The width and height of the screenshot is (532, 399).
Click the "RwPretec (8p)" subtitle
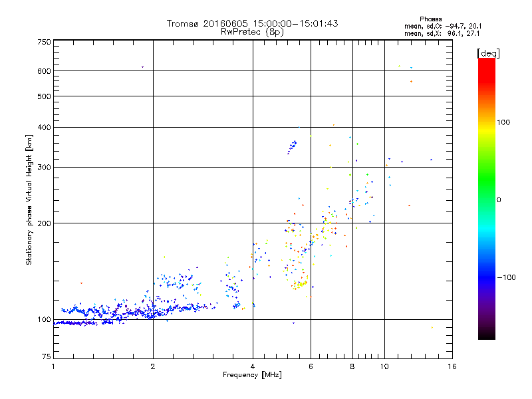point(252,32)
